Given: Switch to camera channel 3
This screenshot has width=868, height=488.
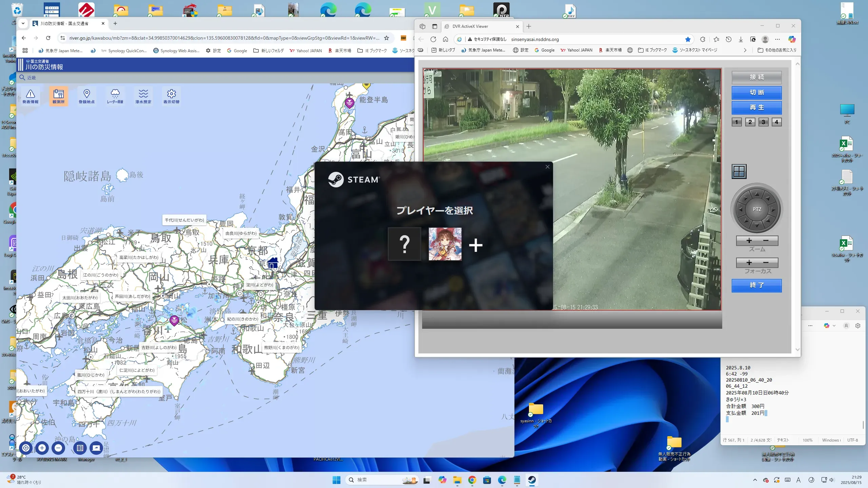Looking at the screenshot, I should coord(763,122).
